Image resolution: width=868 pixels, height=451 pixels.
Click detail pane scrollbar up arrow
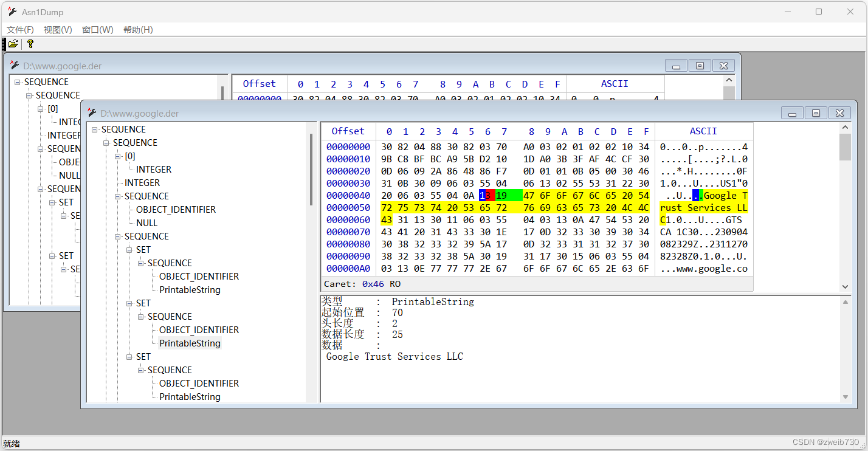click(845, 301)
